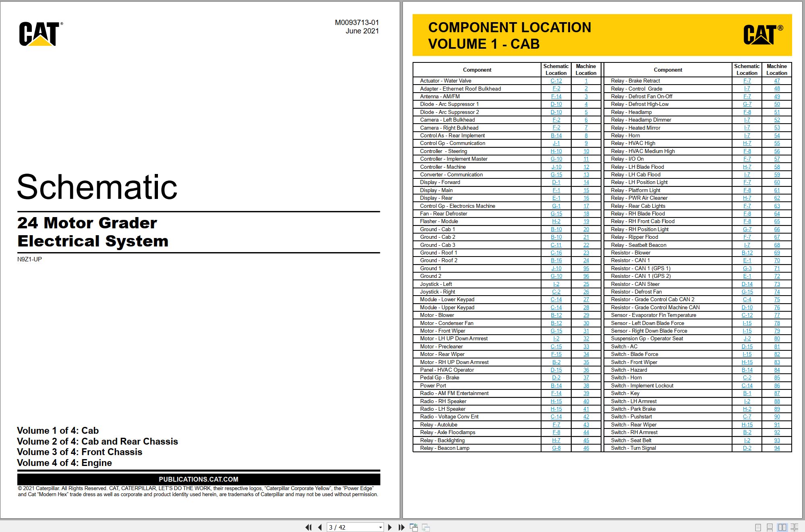
Task: Jump to the last page
Action: 401,527
